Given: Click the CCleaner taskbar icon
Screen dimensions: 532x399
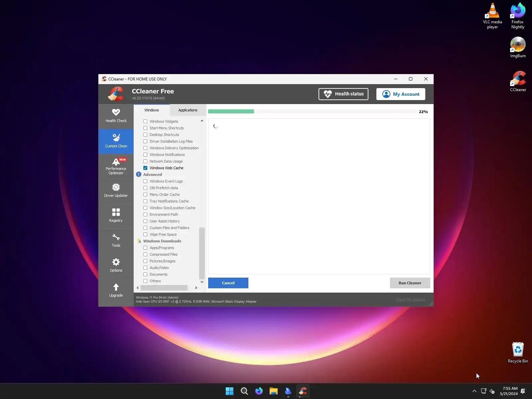Looking at the screenshot, I should 303,391.
